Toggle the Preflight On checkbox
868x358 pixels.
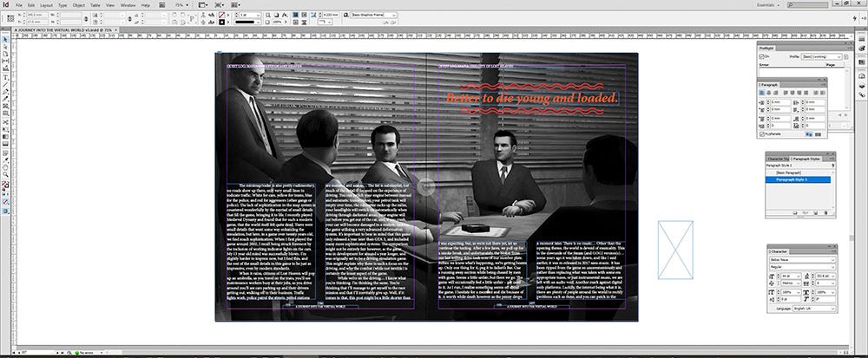coord(761,56)
